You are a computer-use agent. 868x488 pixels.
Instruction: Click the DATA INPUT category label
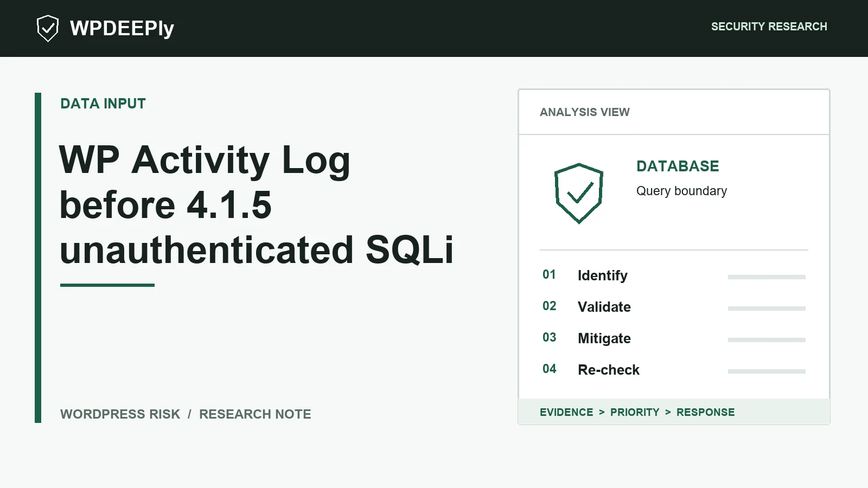pyautogui.click(x=103, y=104)
